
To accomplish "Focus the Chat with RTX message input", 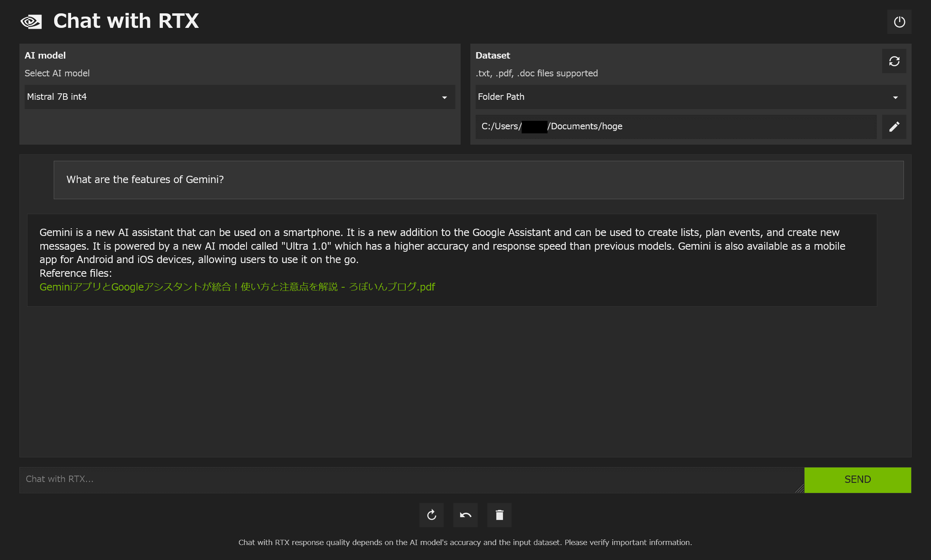I will (412, 480).
